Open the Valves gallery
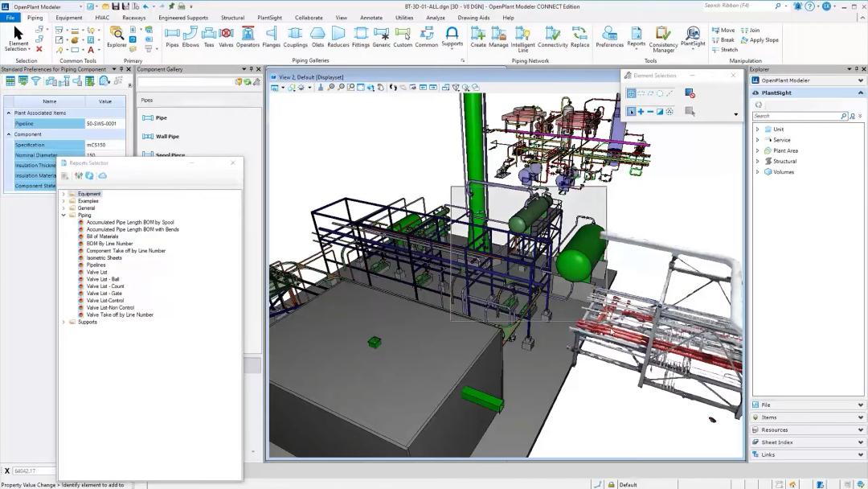Viewport: 868px width, 489px height. click(226, 37)
